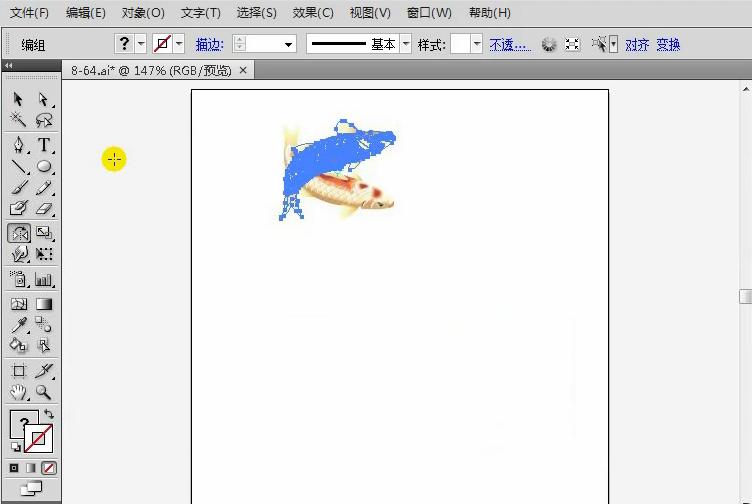
Task: Choose the Type tool
Action: [x=44, y=145]
